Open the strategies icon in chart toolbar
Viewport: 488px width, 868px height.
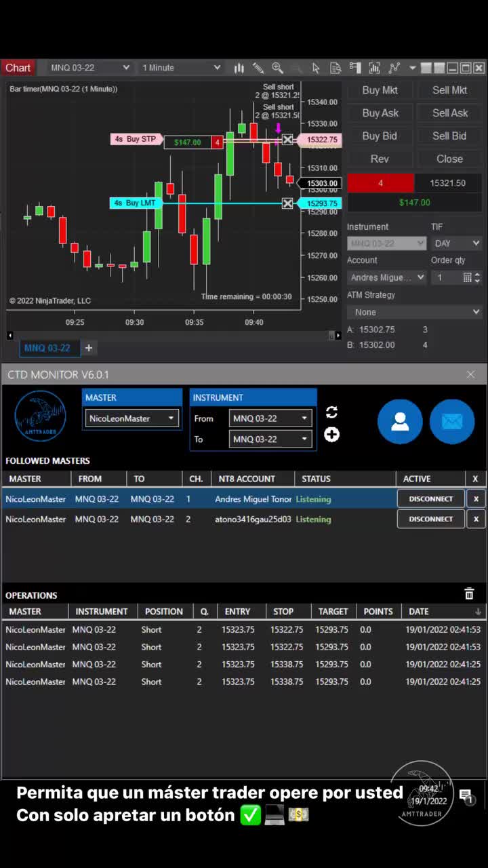[x=394, y=68]
